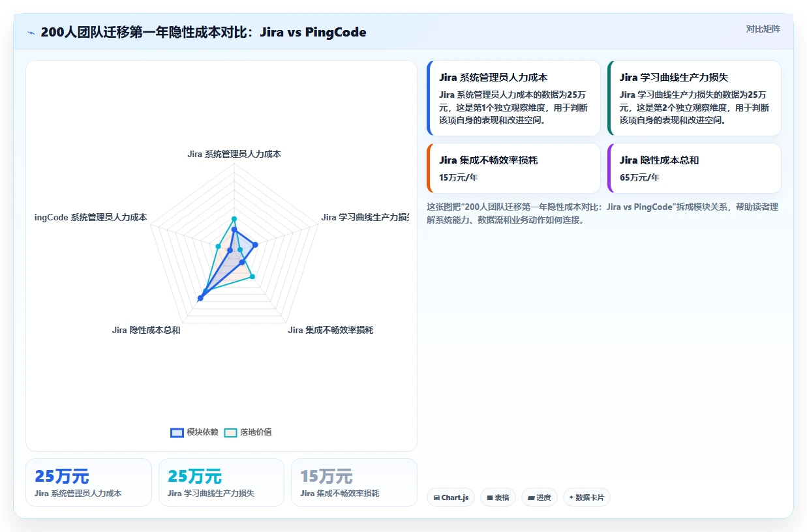Click the cyan data point on the 集成不畅效率损耗 axis
Screen dimensions: 807x532
pyautogui.click(x=253, y=276)
